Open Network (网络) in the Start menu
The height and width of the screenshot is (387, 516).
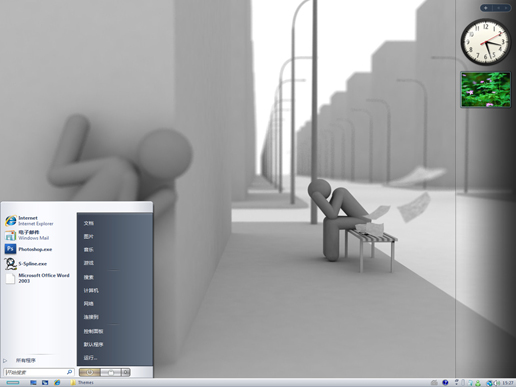pos(89,304)
